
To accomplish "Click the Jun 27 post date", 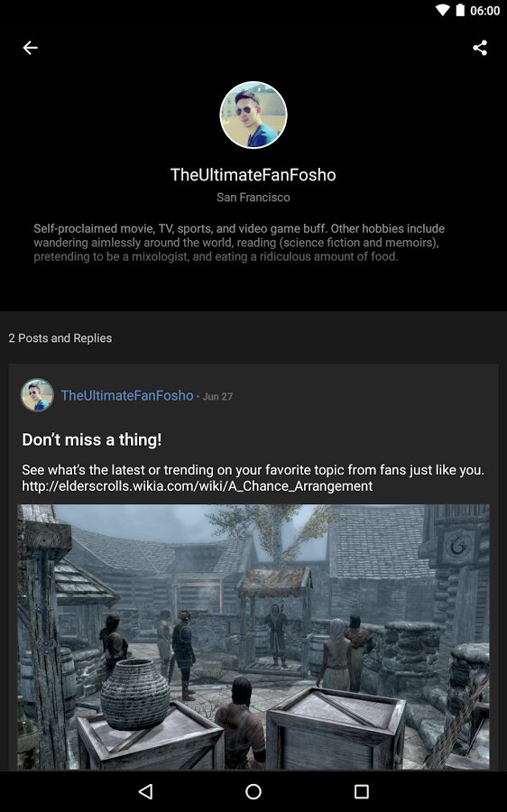I will 217,397.
